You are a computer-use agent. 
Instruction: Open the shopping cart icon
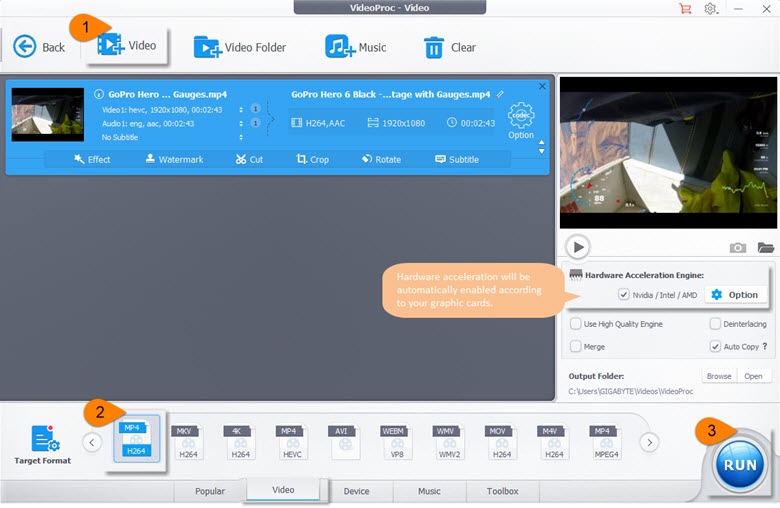[x=685, y=9]
